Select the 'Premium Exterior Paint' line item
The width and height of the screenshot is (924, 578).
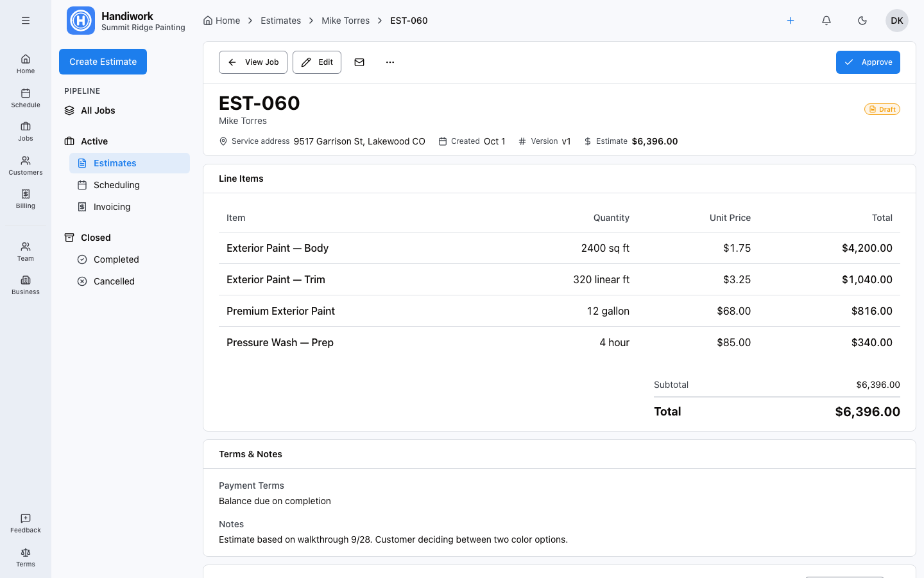(x=560, y=311)
